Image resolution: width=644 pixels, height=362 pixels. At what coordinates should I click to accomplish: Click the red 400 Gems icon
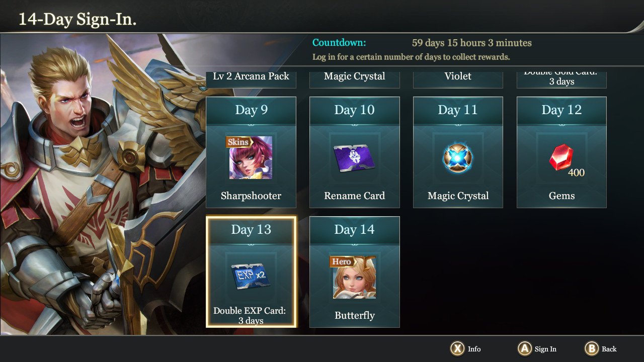click(x=560, y=158)
